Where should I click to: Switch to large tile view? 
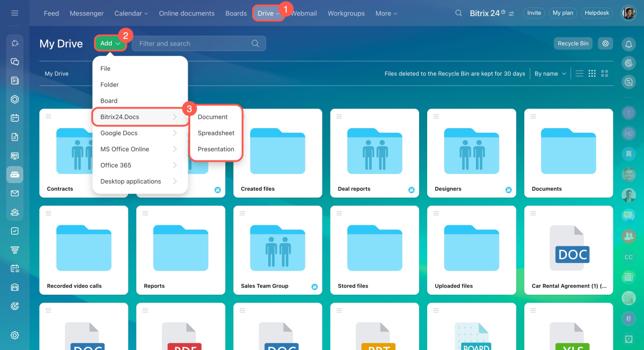click(x=605, y=73)
